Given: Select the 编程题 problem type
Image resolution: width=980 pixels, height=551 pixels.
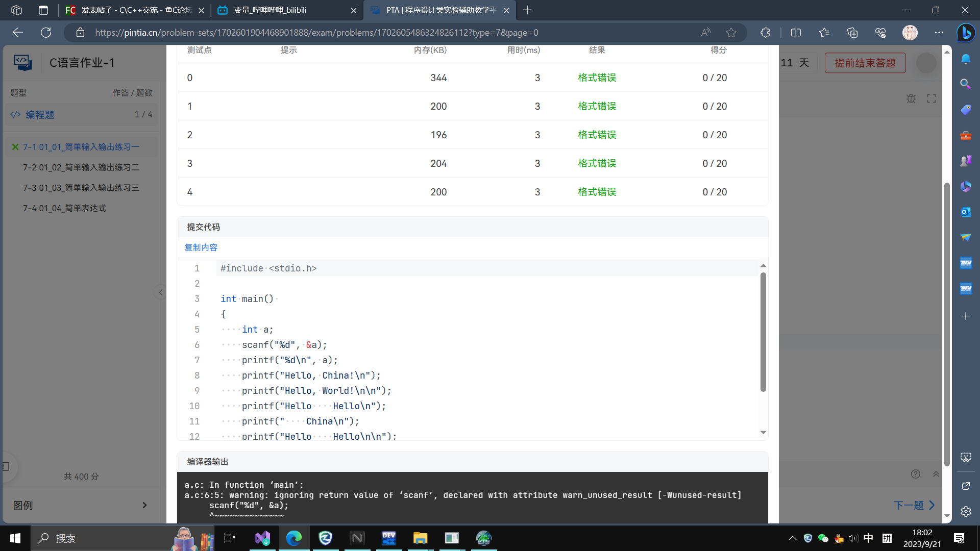Looking at the screenshot, I should pyautogui.click(x=82, y=115).
